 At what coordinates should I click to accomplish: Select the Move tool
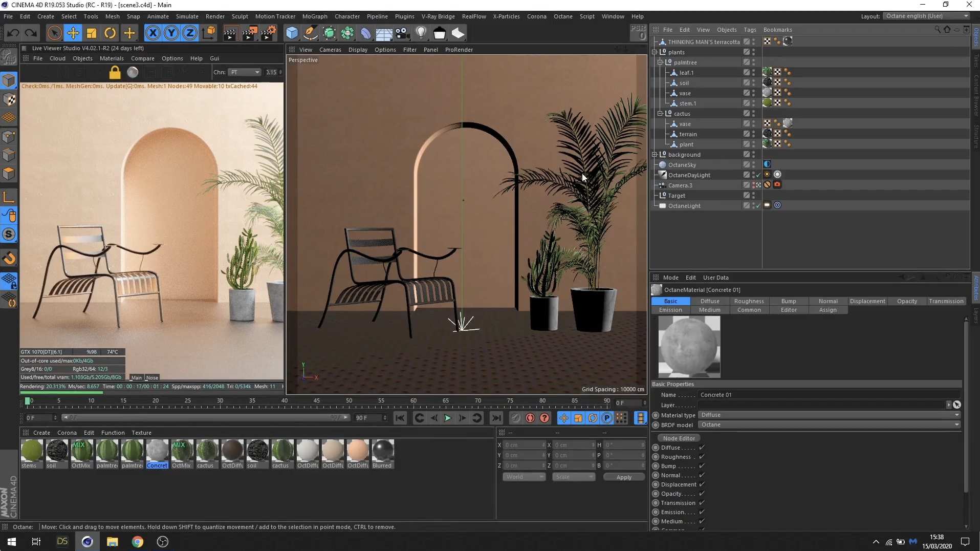[73, 33]
